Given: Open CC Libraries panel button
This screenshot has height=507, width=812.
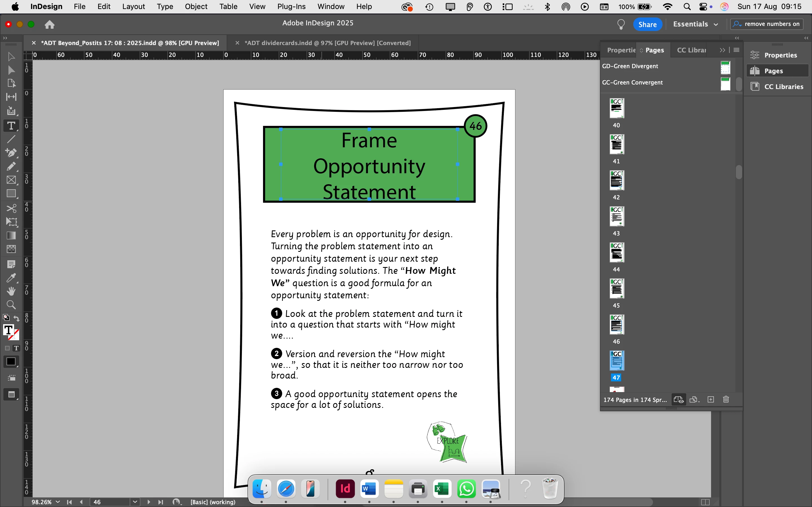Looking at the screenshot, I should (778, 86).
